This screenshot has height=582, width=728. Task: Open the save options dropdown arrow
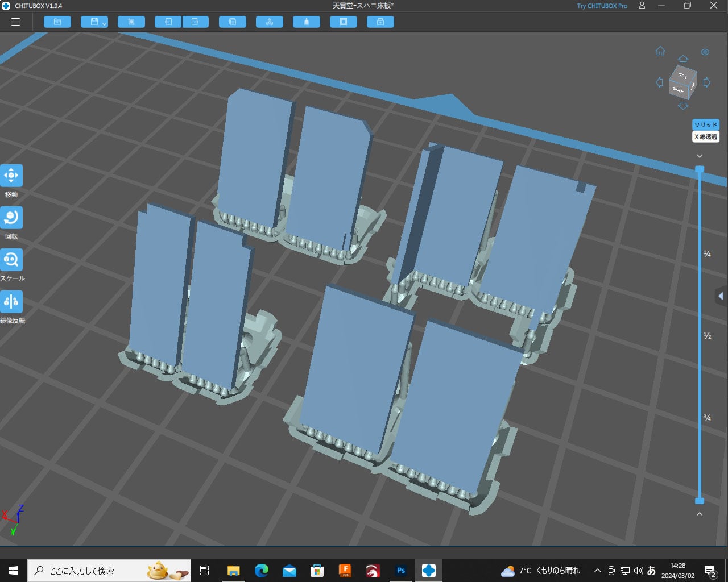[x=104, y=23]
